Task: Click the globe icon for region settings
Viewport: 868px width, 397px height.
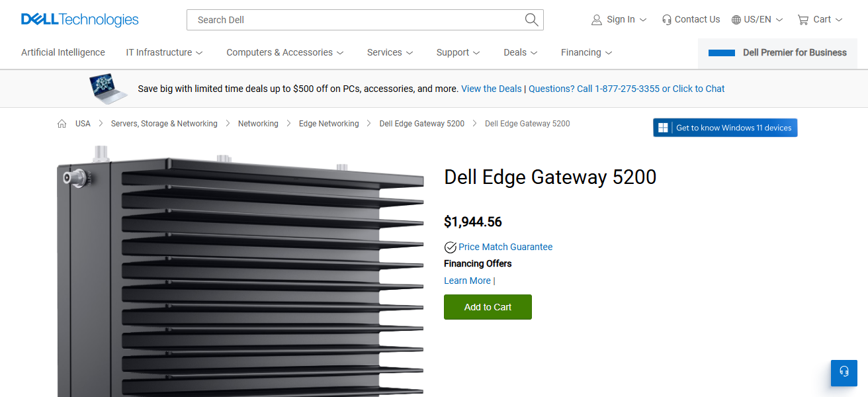Action: point(736,19)
